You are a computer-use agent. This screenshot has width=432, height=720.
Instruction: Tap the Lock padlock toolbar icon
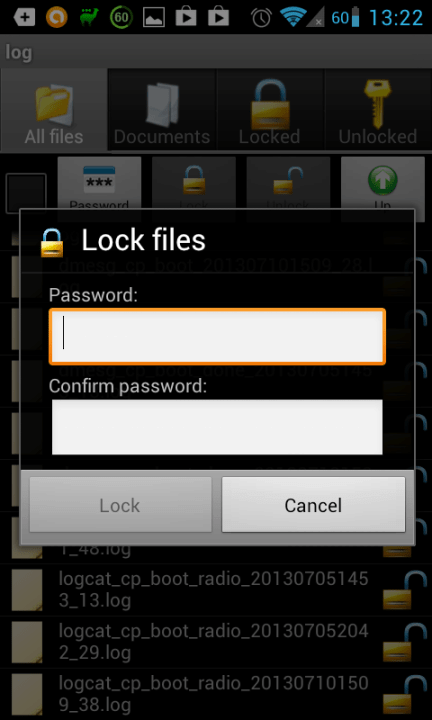194,183
